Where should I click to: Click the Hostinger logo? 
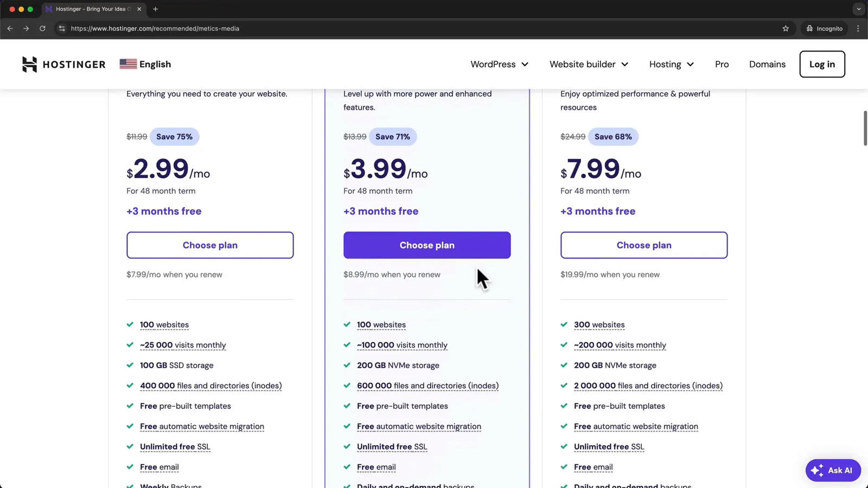tap(64, 64)
